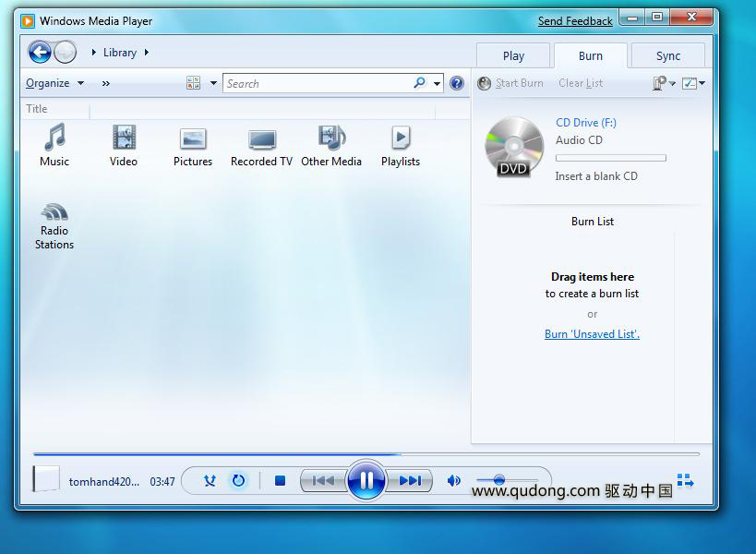Enable repeat mode
The height and width of the screenshot is (554, 756).
point(238,480)
